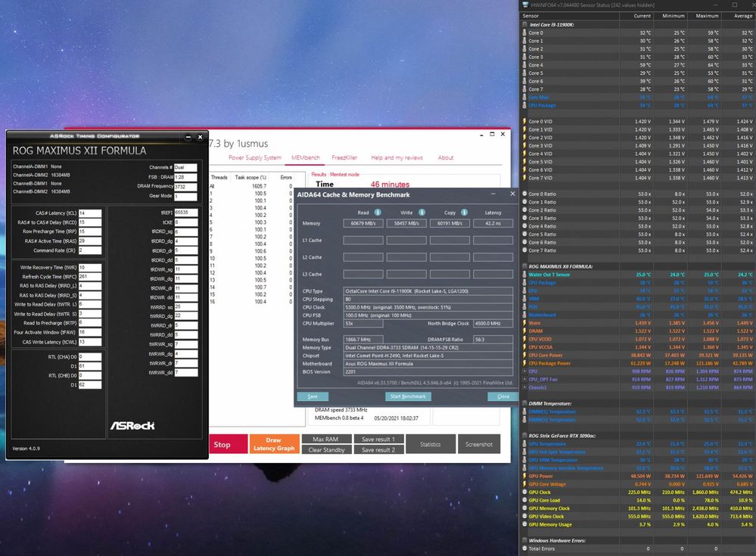Click the lightning icon beside Core 0 VID
Viewport: 756px width, 556px height.
coord(524,122)
